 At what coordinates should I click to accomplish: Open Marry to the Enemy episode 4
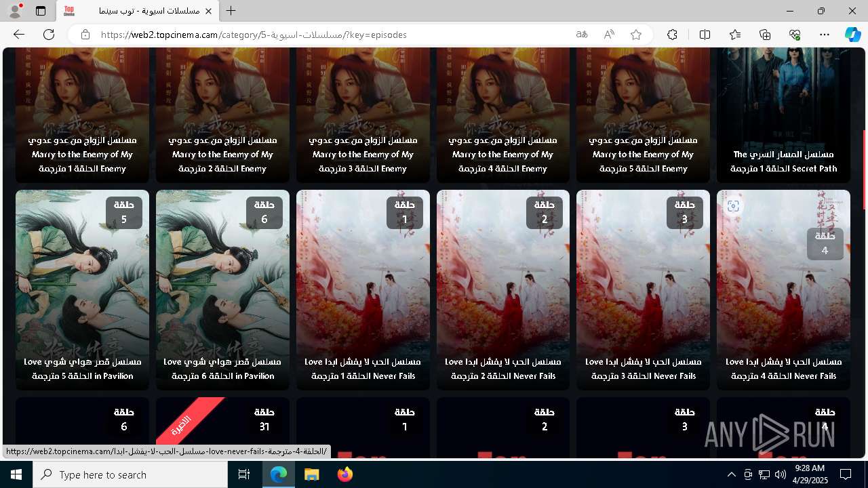(503, 115)
